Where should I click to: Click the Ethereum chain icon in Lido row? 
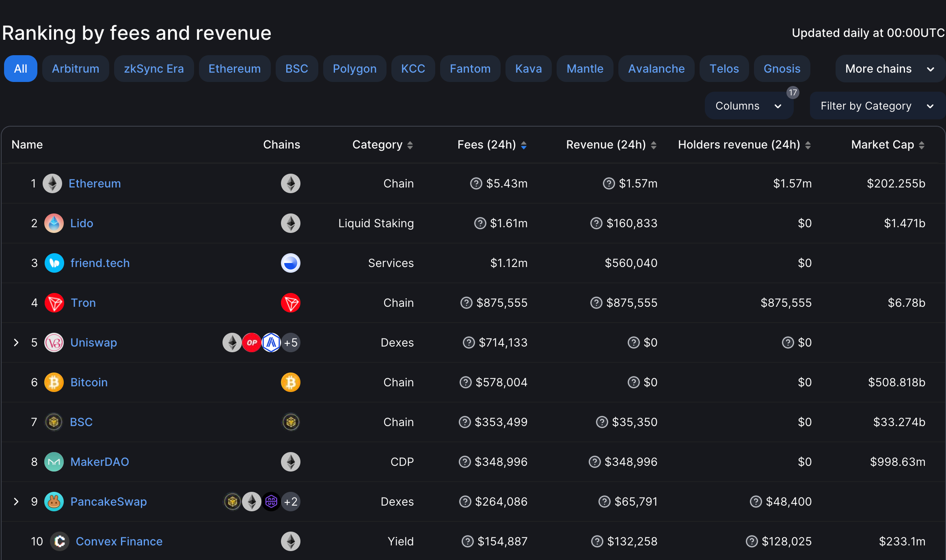291,223
